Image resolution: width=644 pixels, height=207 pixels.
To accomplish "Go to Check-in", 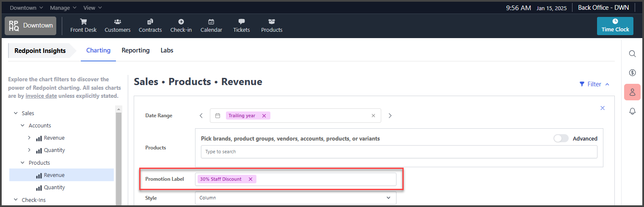I will point(181,25).
